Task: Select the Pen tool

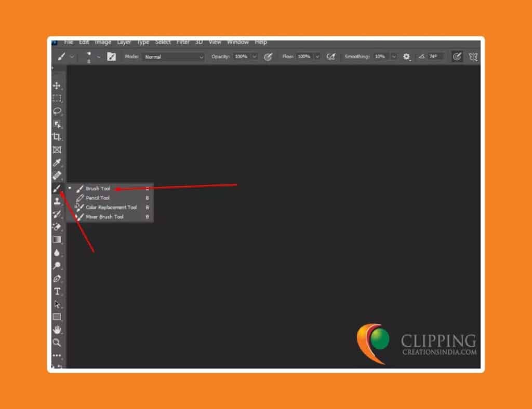Action: coord(58,279)
